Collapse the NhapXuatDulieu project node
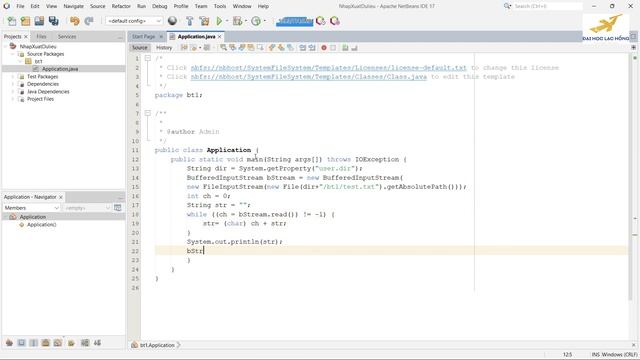The image size is (640, 360). 6,47
